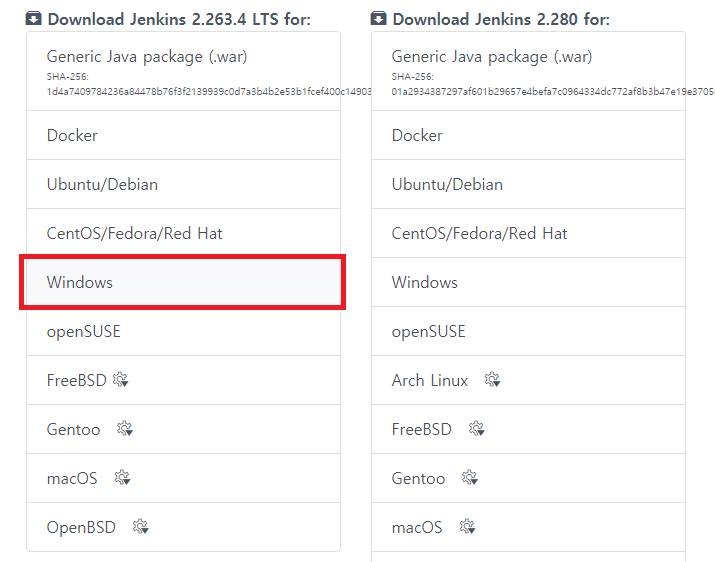The image size is (715, 562).
Task: Click the SHA-256 hash starting with 01a29343
Action: pyautogui.click(x=553, y=92)
